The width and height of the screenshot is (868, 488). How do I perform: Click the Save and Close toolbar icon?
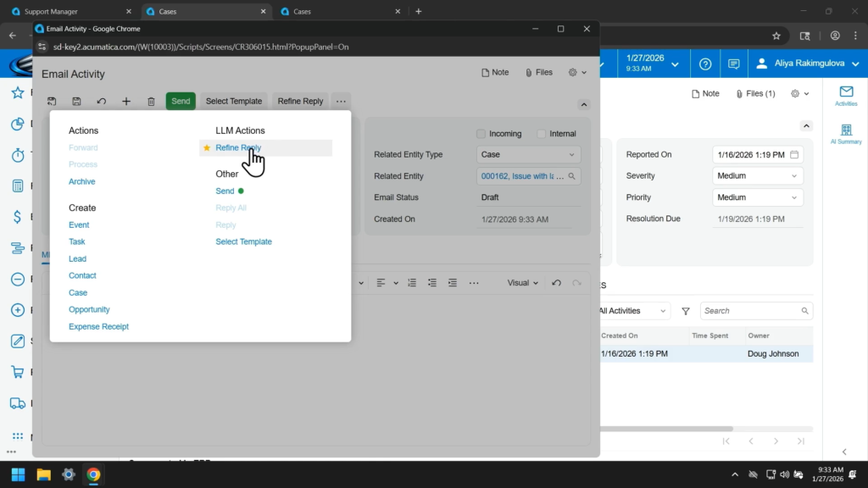tap(52, 101)
